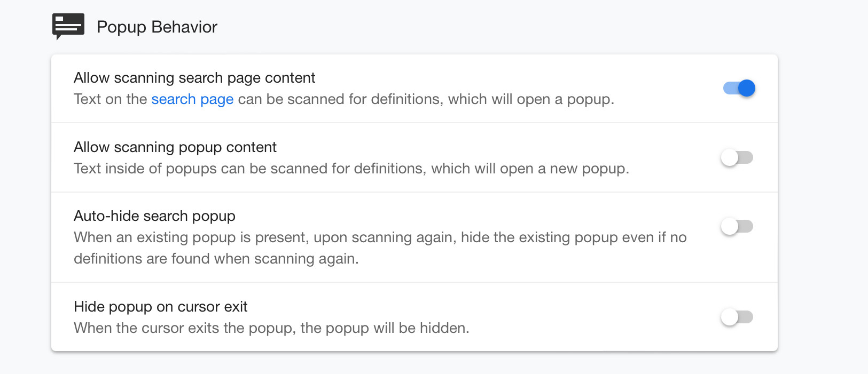
Task: Enable Allow scanning popup content toggle
Action: (737, 157)
